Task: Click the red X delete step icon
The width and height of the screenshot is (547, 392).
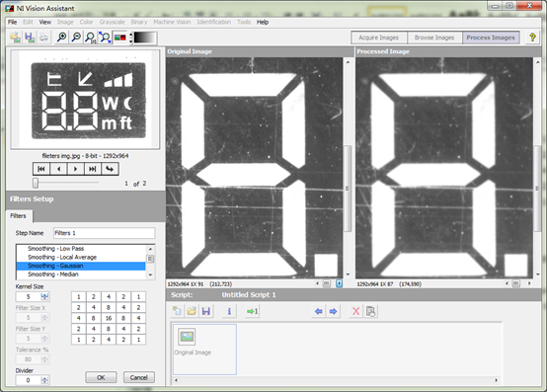Action: click(355, 311)
